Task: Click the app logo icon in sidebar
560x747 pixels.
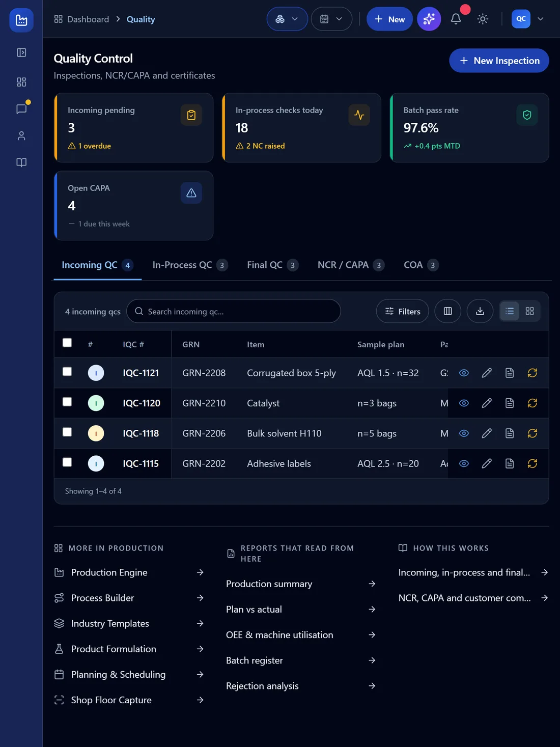Action: click(x=21, y=20)
